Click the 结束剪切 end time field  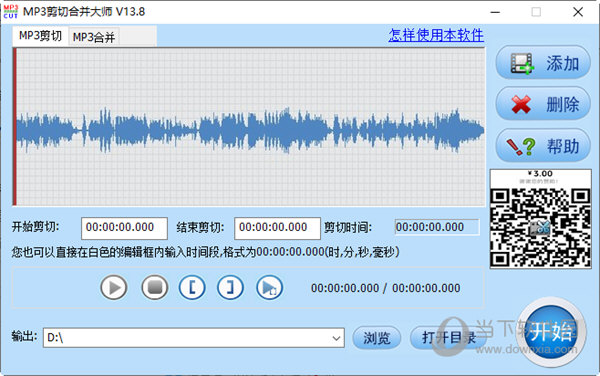pyautogui.click(x=277, y=228)
